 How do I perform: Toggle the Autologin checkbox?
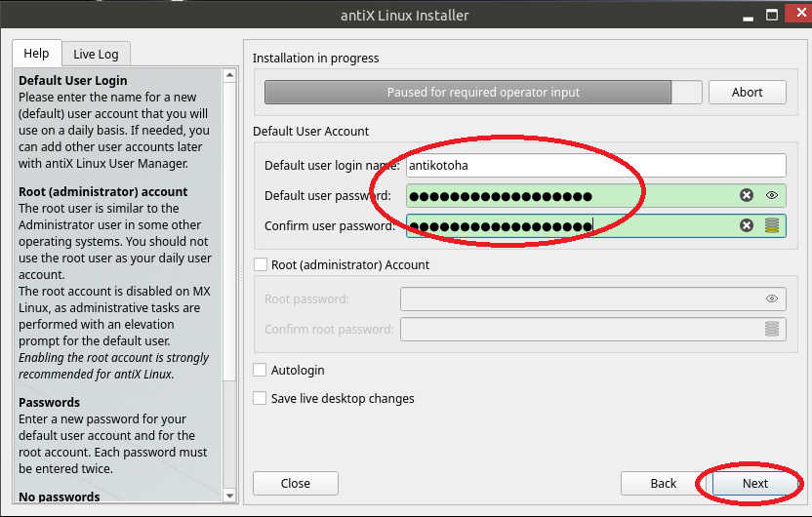pos(261,371)
